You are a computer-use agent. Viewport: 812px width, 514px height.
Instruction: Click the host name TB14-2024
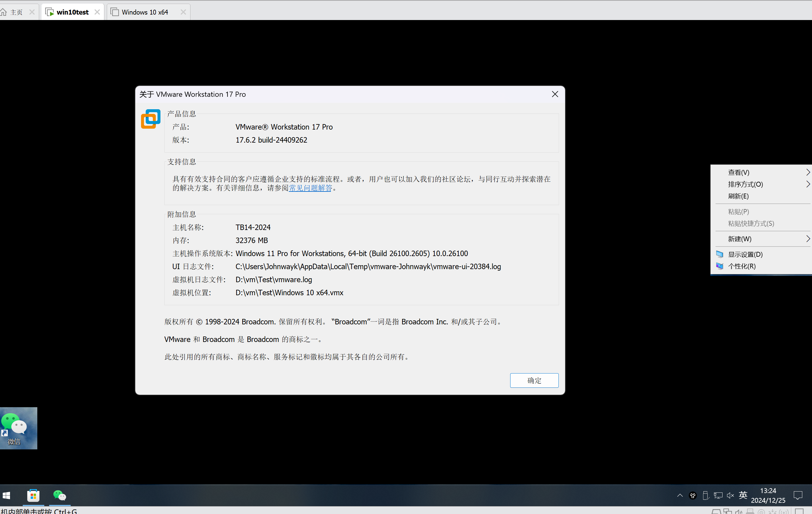253,227
